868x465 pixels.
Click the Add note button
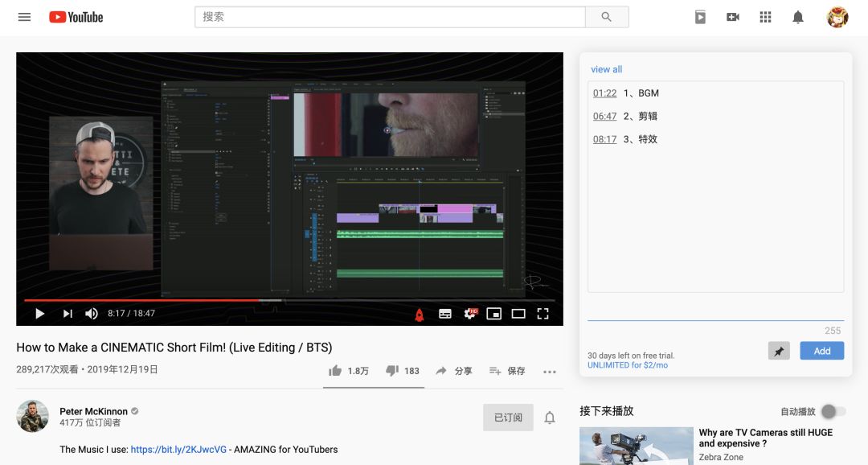(x=821, y=351)
